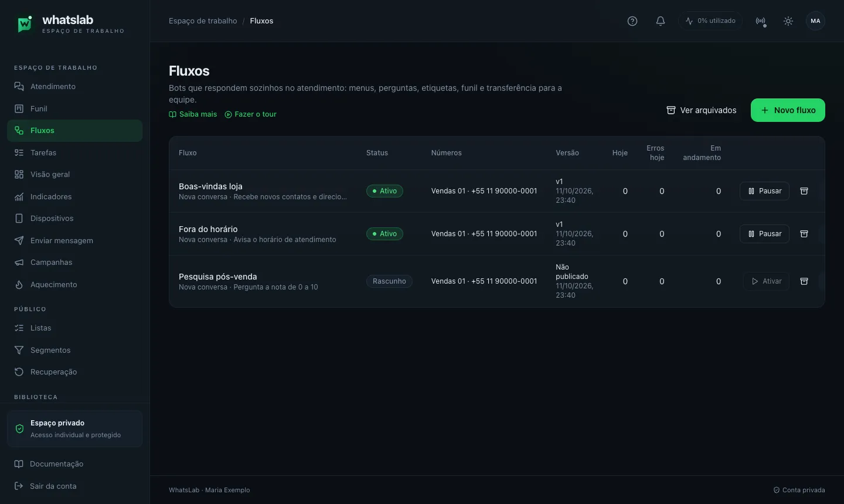Click Novo fluxo button
The height and width of the screenshot is (504, 844).
pyautogui.click(x=788, y=110)
